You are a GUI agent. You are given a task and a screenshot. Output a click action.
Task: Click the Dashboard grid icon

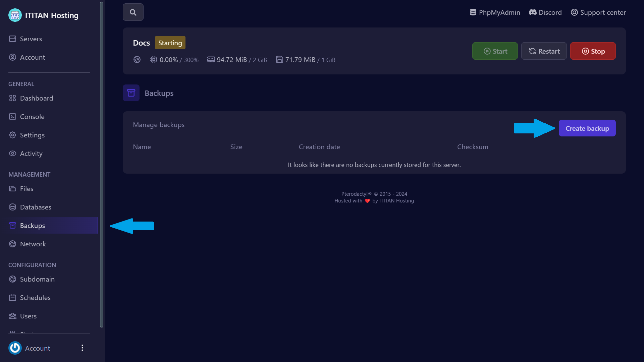(x=12, y=98)
